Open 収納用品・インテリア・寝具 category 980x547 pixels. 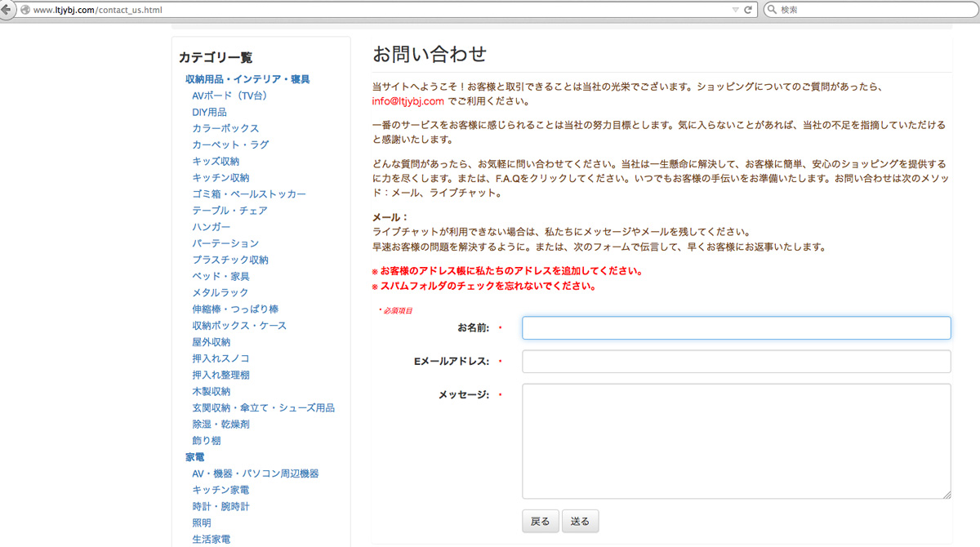tap(247, 79)
